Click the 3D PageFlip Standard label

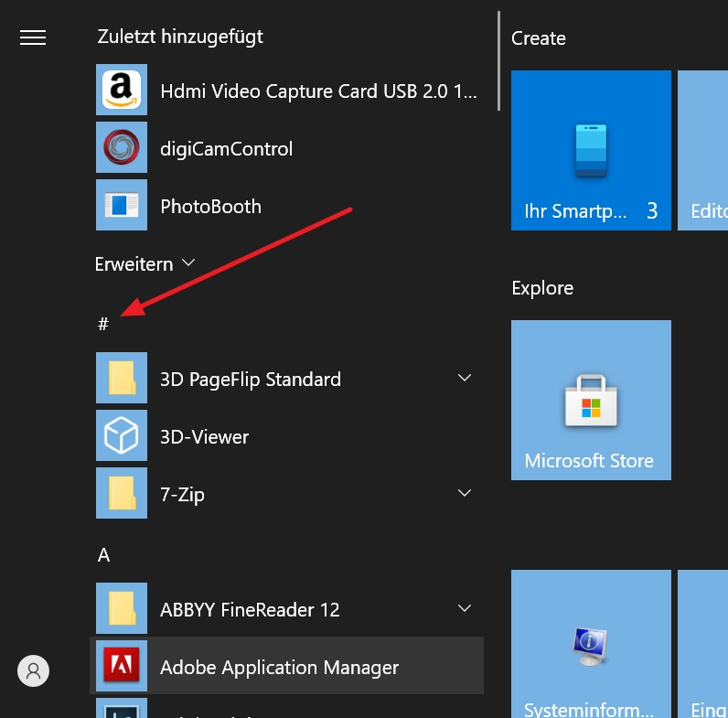[x=251, y=380]
